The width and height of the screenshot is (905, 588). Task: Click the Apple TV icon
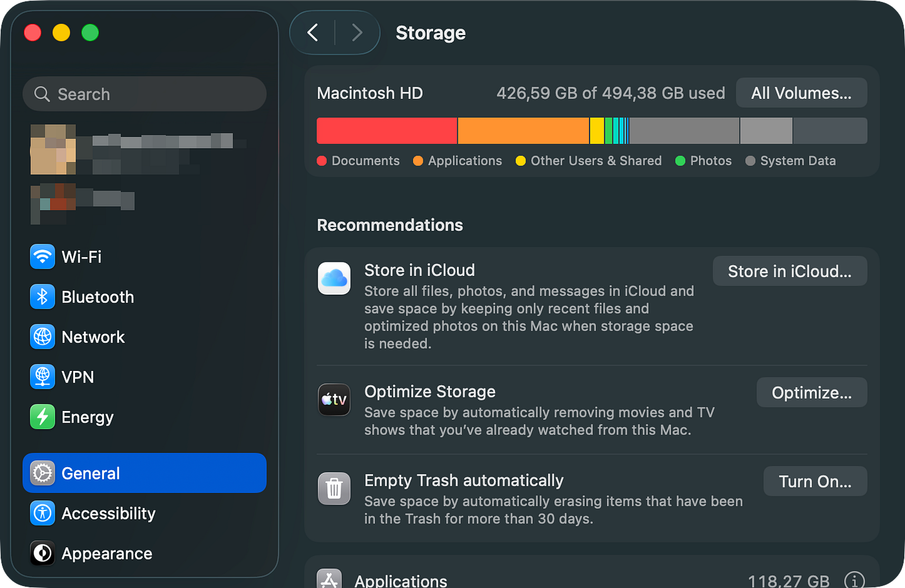[334, 400]
